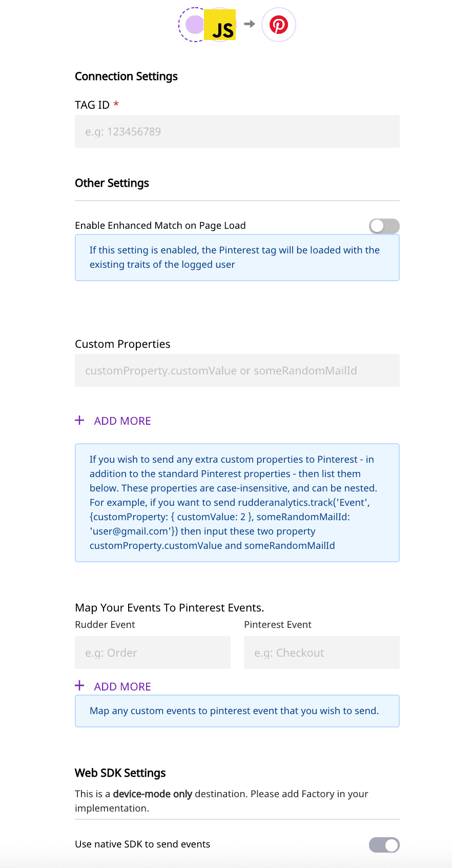Click the plus icon below Custom Properties field

coord(79,421)
